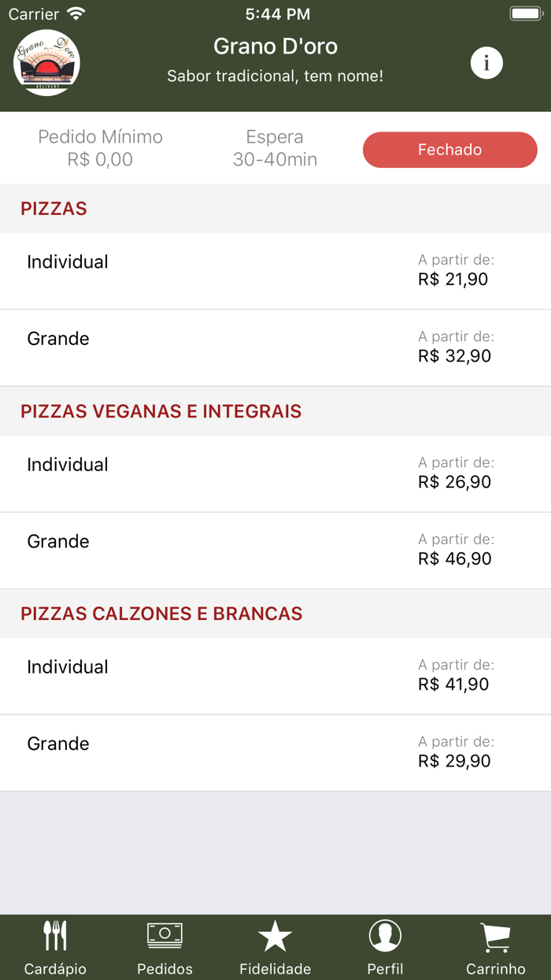This screenshot has width=551, height=980.
Task: Tap the Grano D'oro restaurant logo
Action: click(46, 63)
